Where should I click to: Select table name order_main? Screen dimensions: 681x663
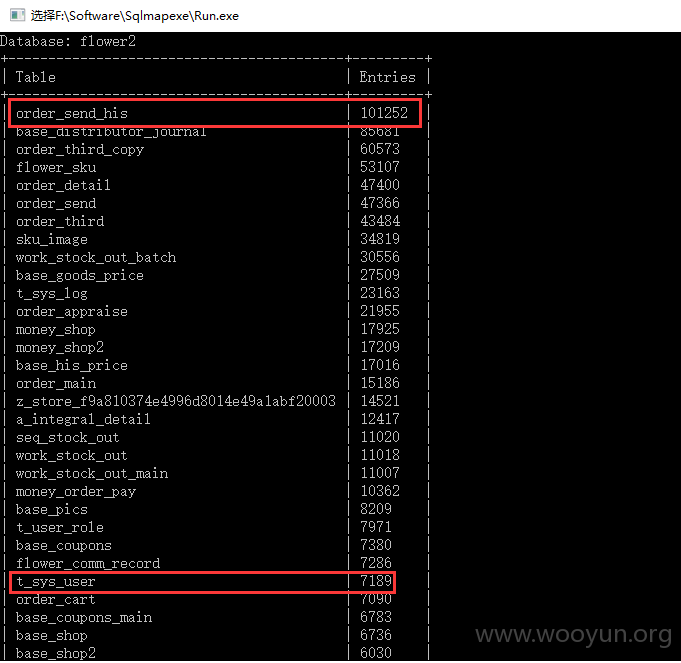click(x=56, y=383)
